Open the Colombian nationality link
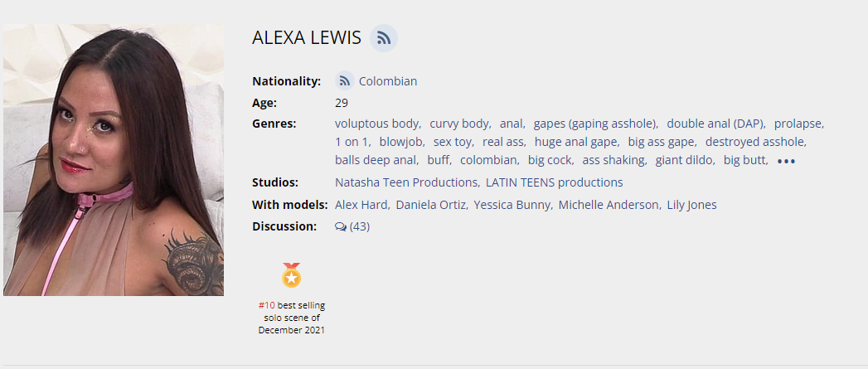The height and width of the screenshot is (369, 868). click(x=387, y=81)
